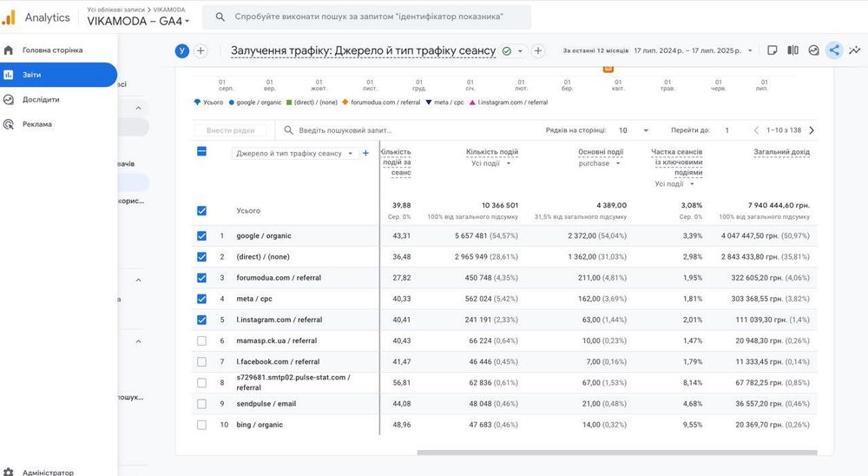Open Звіти in the left navigation
This screenshot has height=476, width=868.
pyautogui.click(x=57, y=75)
